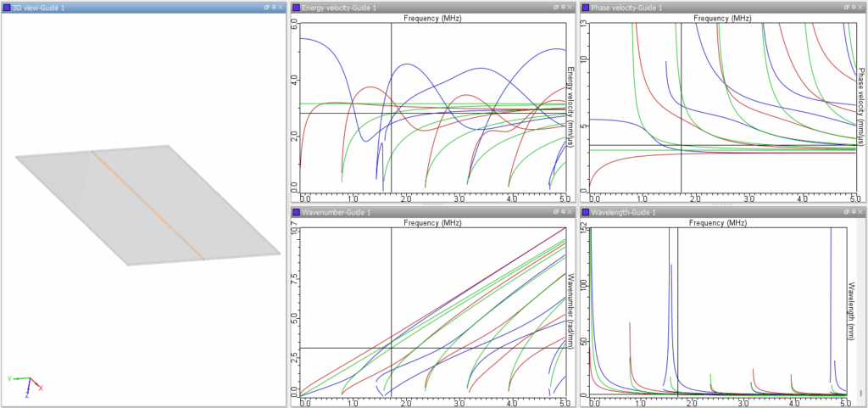Image resolution: width=868 pixels, height=408 pixels.
Task: Pin the Wavelength-Guide 1 panel
Action: point(853,211)
